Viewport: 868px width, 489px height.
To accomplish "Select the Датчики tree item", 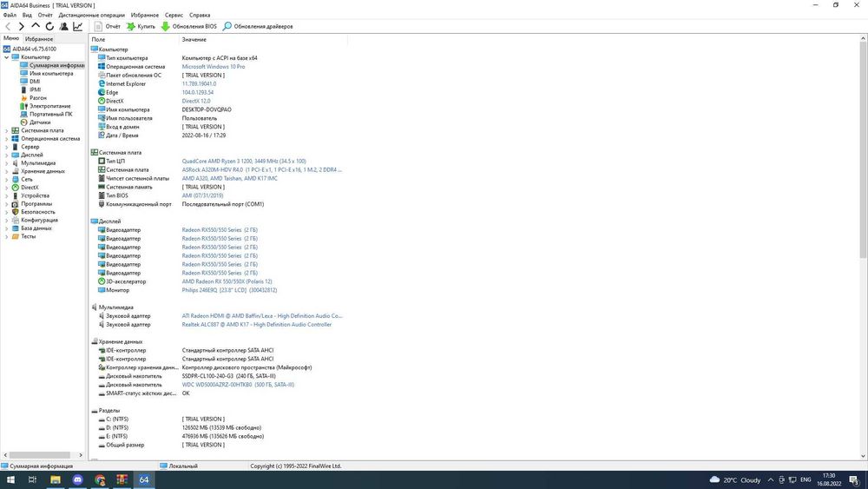I will click(x=40, y=122).
